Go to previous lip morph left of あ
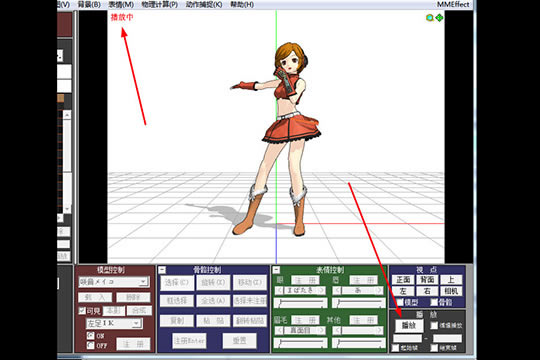540x360 pixels. click(x=337, y=290)
